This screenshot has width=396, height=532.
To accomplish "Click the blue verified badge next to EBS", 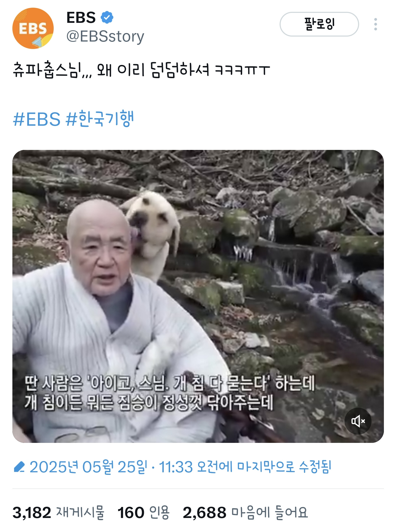I will pos(107,18).
